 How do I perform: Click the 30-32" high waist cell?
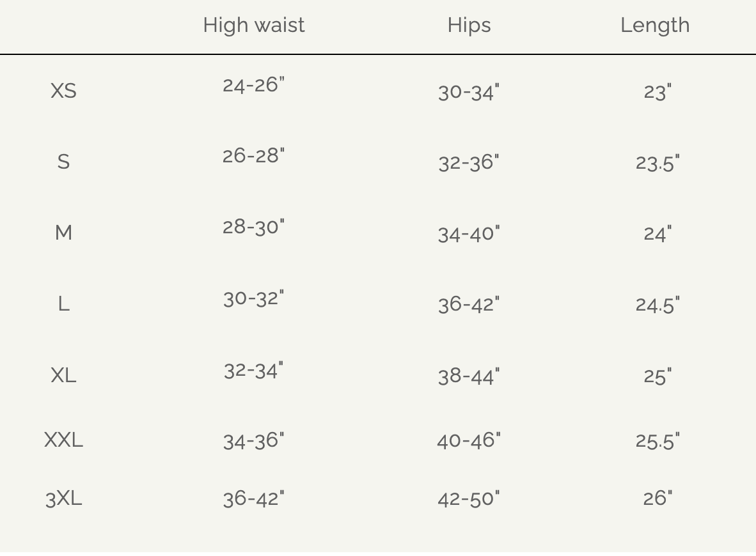click(x=254, y=298)
